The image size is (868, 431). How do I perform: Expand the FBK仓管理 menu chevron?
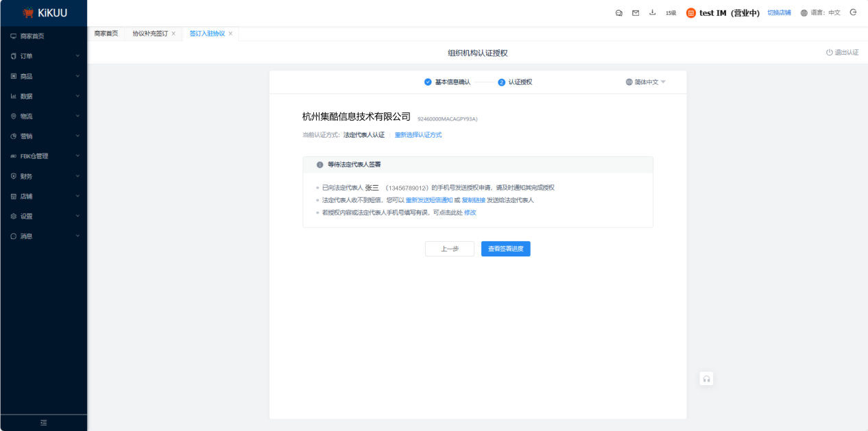[77, 156]
